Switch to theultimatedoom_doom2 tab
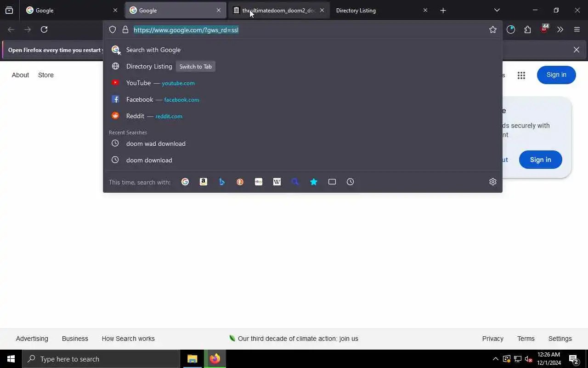This screenshot has height=368, width=588. [278, 10]
